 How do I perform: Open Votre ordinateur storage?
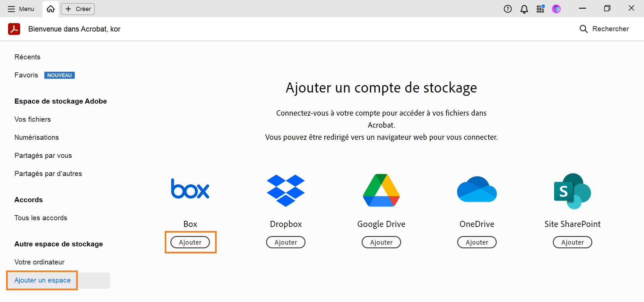(x=39, y=262)
